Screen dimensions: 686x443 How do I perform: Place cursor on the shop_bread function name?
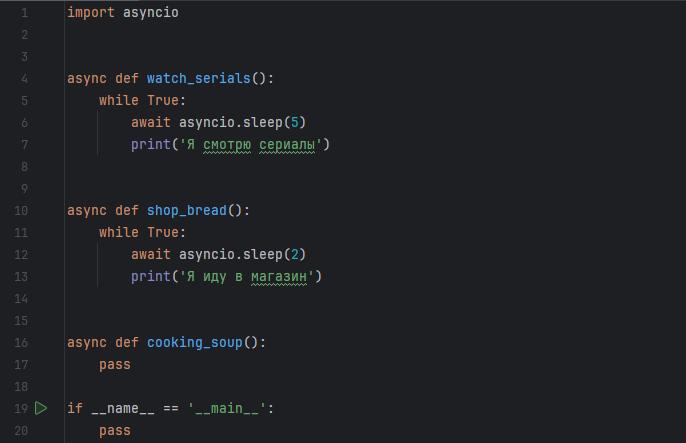pyautogui.click(x=186, y=210)
